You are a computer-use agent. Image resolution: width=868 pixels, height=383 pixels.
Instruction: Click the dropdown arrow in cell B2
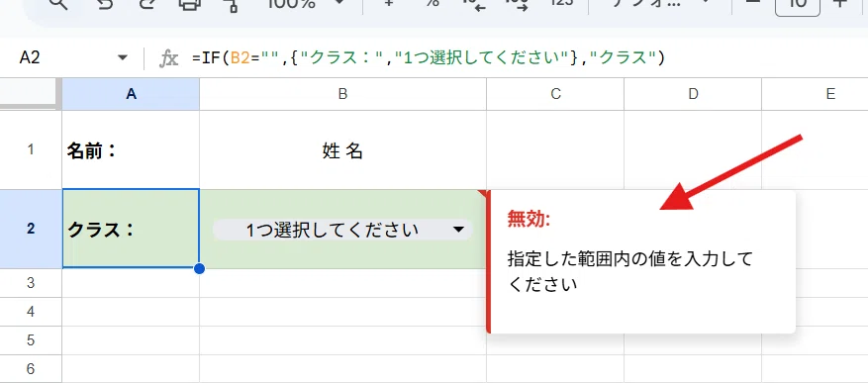pos(458,230)
